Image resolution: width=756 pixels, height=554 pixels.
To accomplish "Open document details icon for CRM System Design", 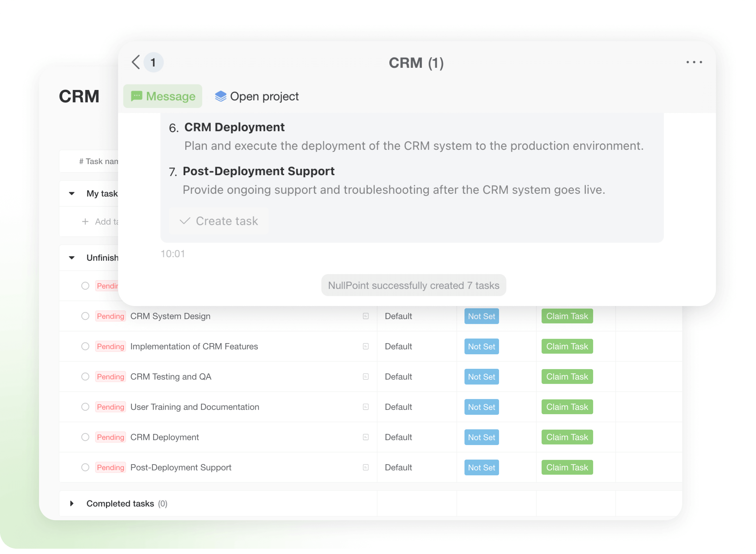I will pos(365,316).
